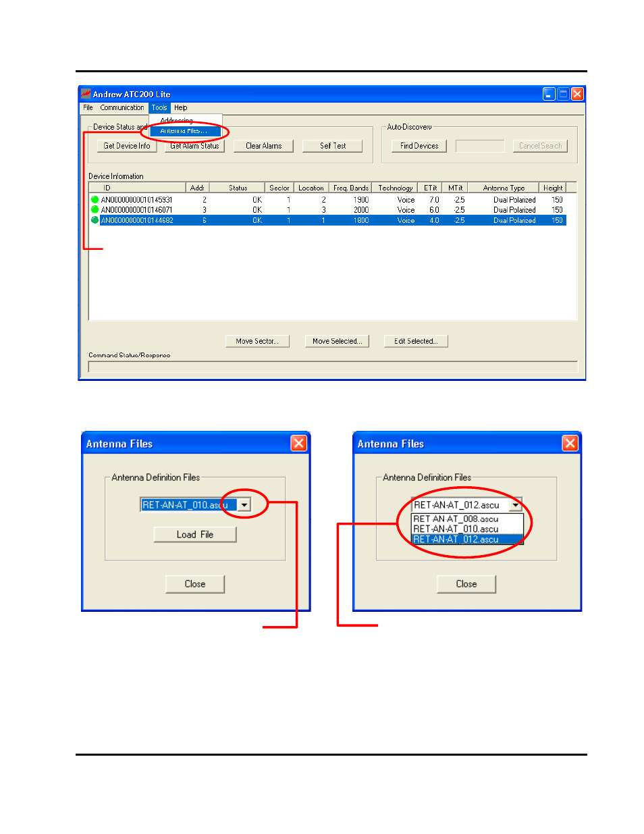Click Close in left Antenna Files dialog
This screenshot has width=644, height=834.
pos(195,584)
